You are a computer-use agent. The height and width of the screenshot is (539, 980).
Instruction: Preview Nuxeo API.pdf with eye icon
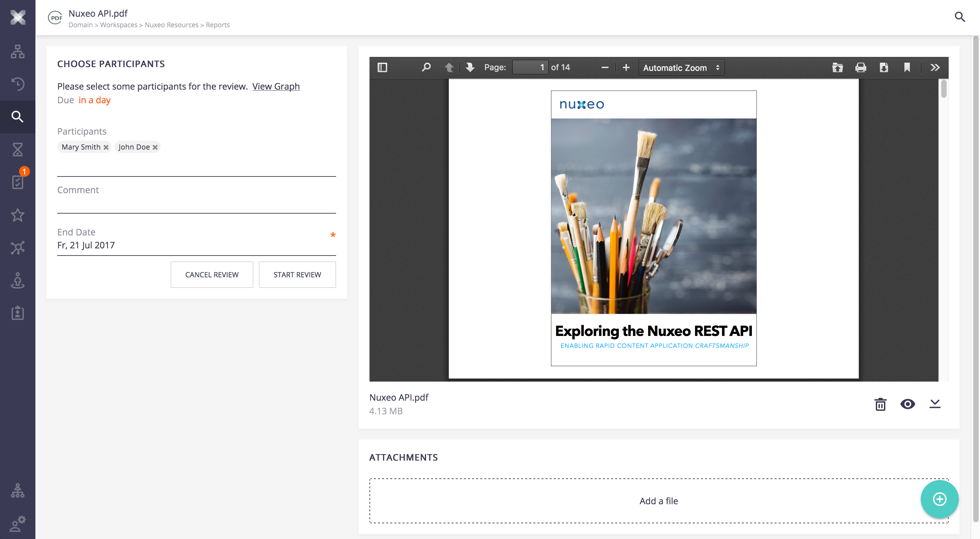(907, 404)
